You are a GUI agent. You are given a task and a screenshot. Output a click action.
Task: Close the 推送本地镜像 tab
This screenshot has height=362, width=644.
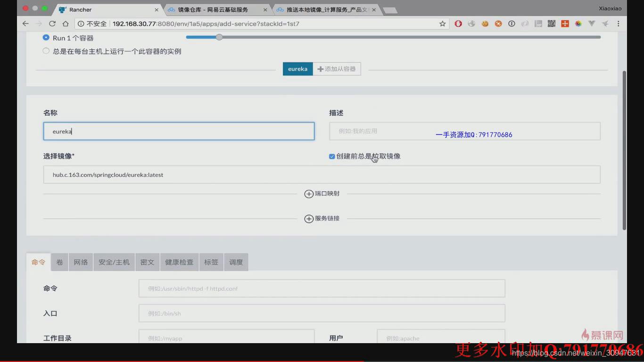(374, 9)
